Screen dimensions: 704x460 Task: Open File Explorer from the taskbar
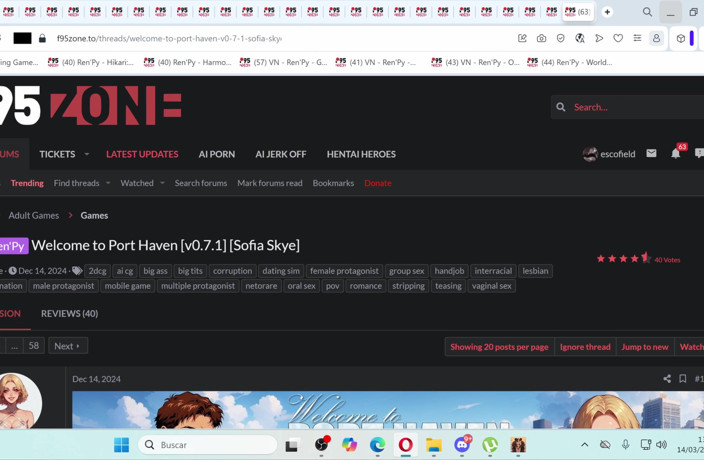(x=434, y=445)
